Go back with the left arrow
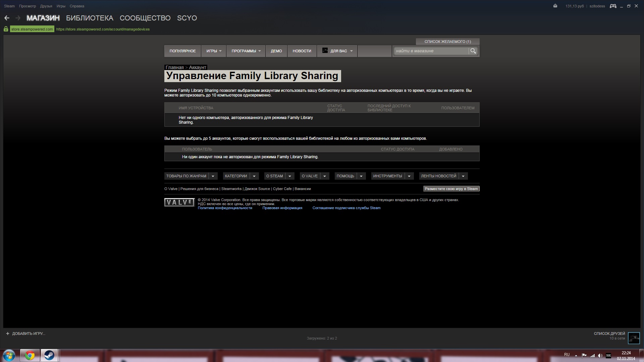Screen dimensions: 644x362 point(7,18)
